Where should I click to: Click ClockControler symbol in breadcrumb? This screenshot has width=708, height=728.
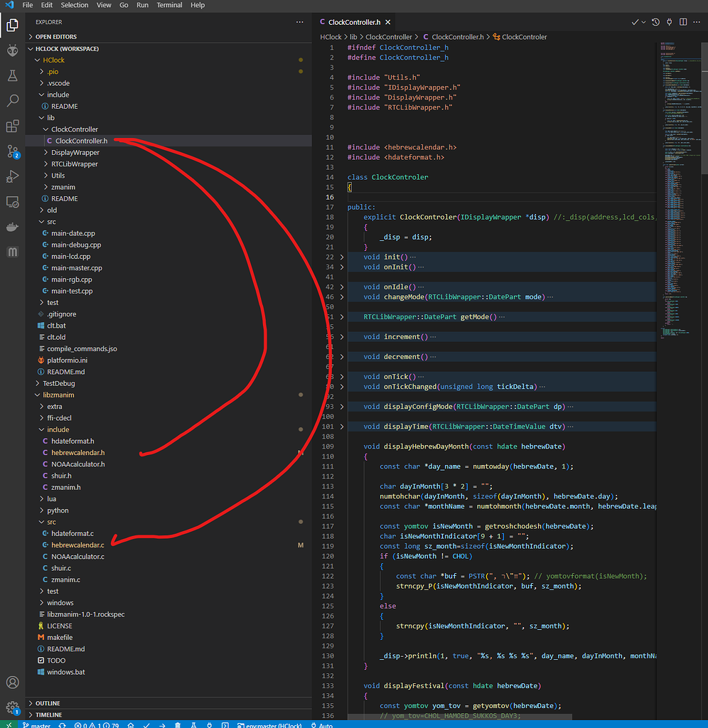tap(520, 37)
